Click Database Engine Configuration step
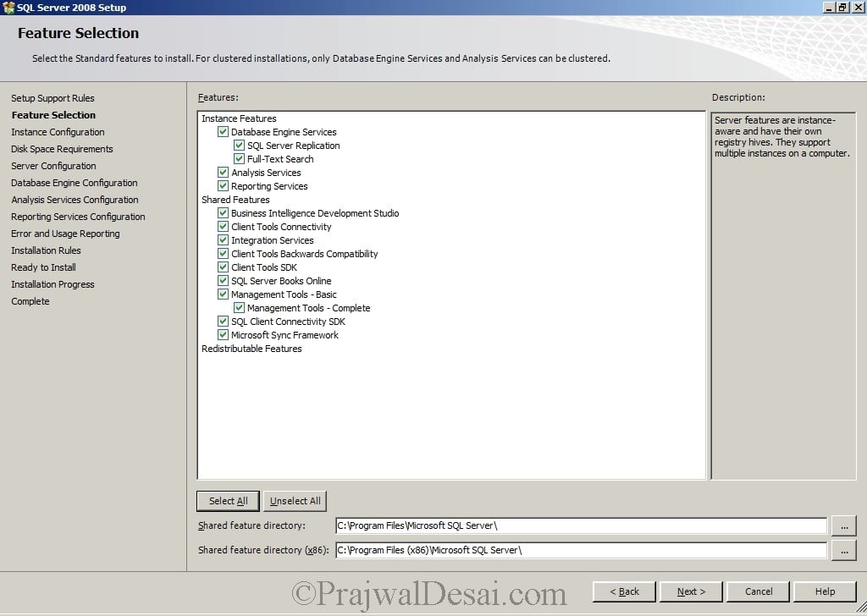Image resolution: width=867 pixels, height=616 pixels. (x=75, y=183)
